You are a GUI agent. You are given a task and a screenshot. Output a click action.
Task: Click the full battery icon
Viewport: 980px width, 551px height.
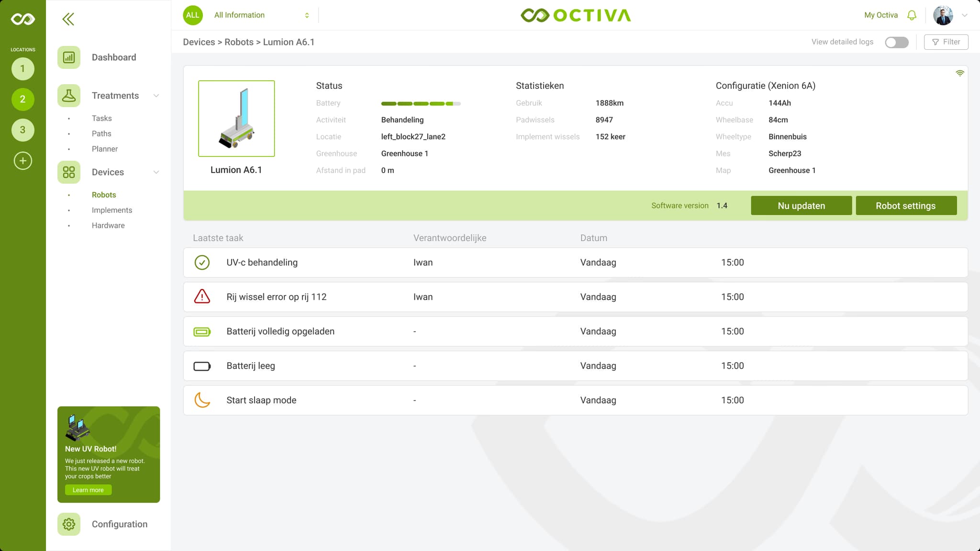(202, 331)
